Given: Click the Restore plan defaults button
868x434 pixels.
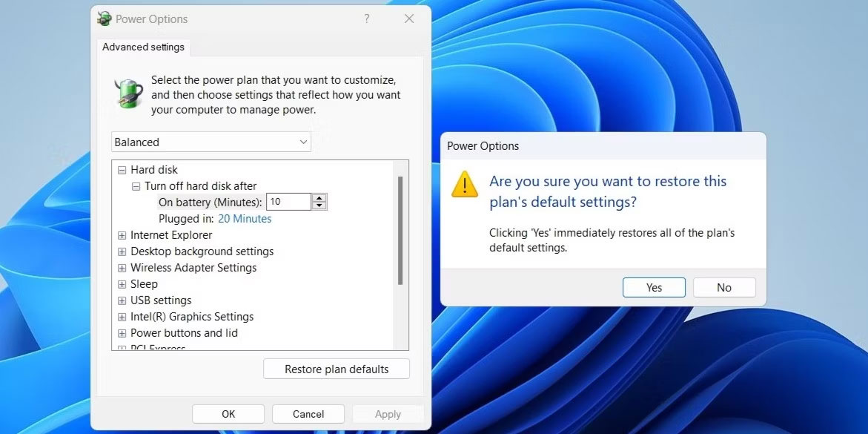Looking at the screenshot, I should (337, 369).
